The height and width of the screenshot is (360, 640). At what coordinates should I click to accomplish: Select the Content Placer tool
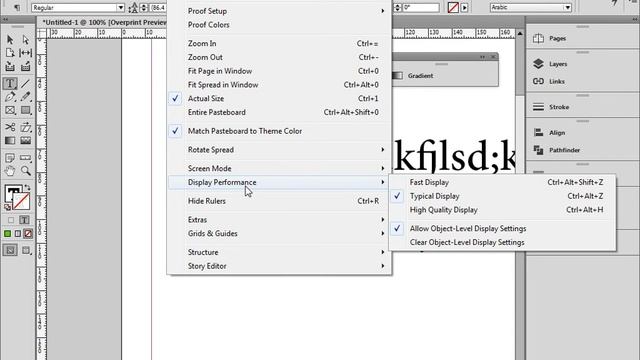coord(26,66)
